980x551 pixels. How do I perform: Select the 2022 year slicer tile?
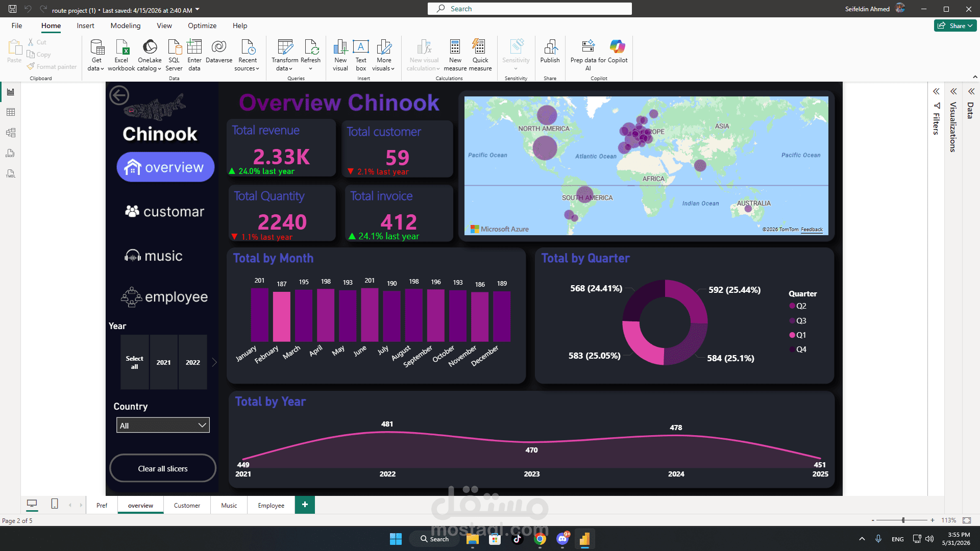pos(193,362)
